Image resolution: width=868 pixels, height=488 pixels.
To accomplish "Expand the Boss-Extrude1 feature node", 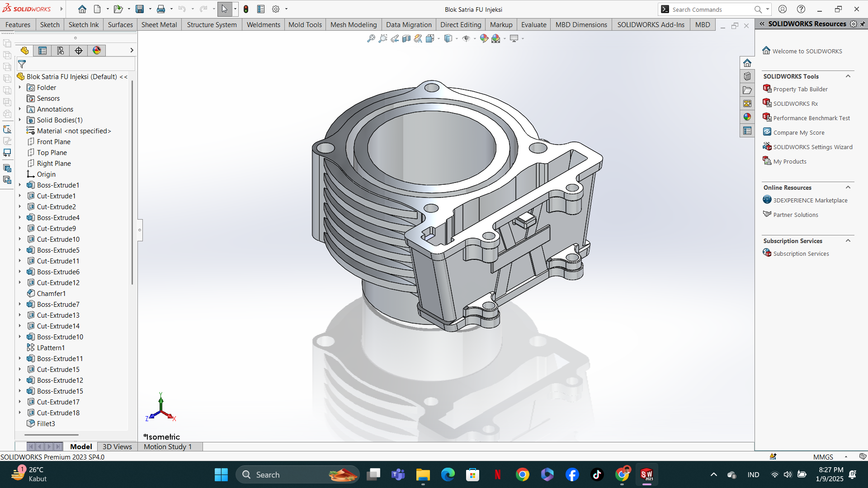I will pos(20,185).
